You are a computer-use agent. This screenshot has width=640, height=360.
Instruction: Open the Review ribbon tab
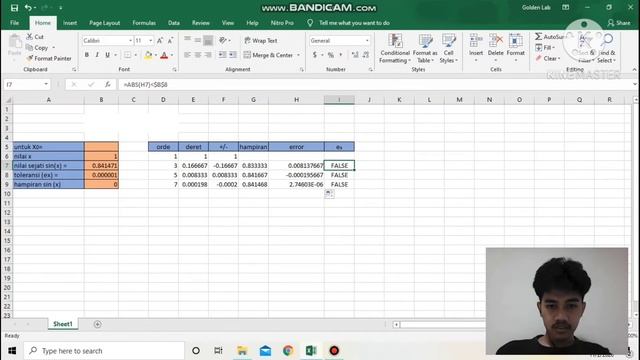pyautogui.click(x=200, y=23)
